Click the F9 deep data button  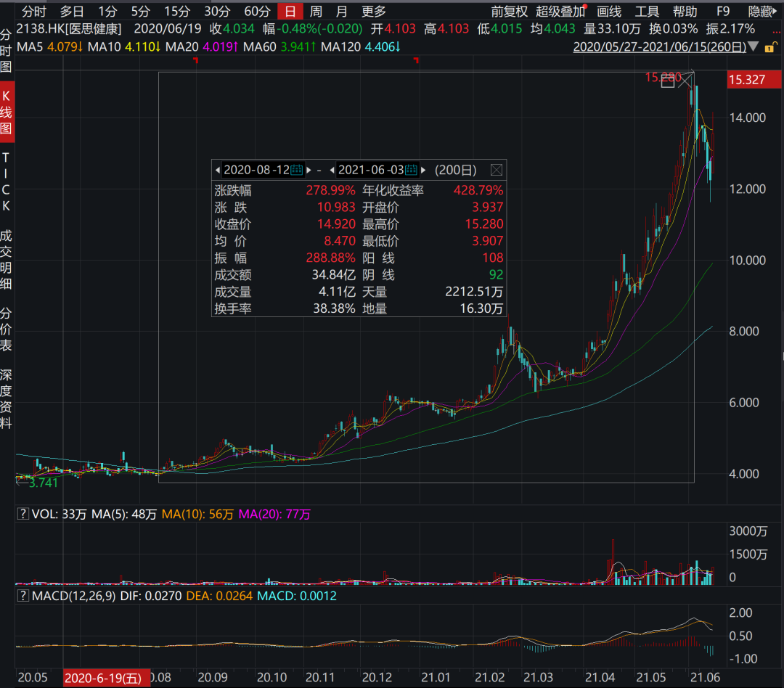(723, 11)
